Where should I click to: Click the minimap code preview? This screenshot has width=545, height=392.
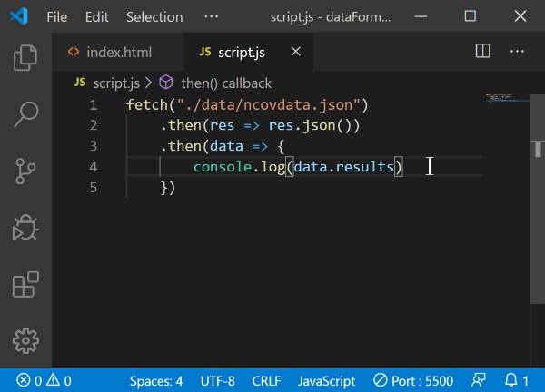click(508, 98)
